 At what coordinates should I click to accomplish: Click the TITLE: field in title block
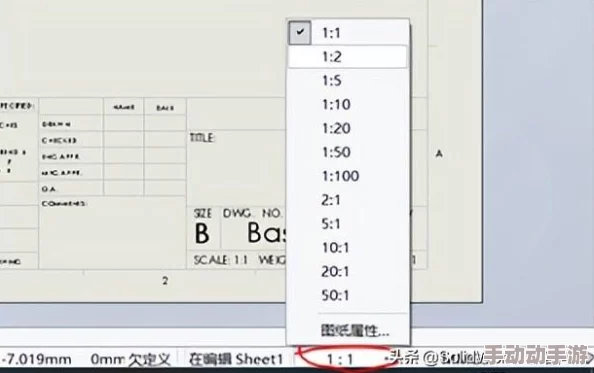(x=202, y=138)
